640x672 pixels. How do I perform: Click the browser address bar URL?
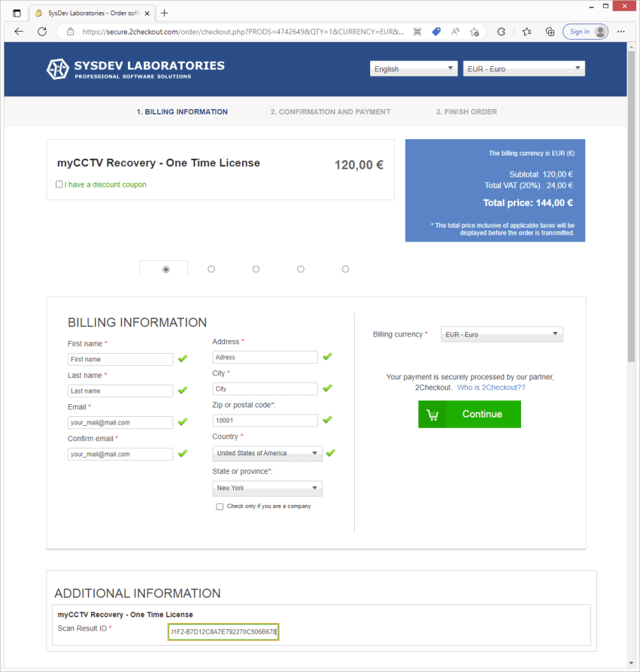[243, 32]
